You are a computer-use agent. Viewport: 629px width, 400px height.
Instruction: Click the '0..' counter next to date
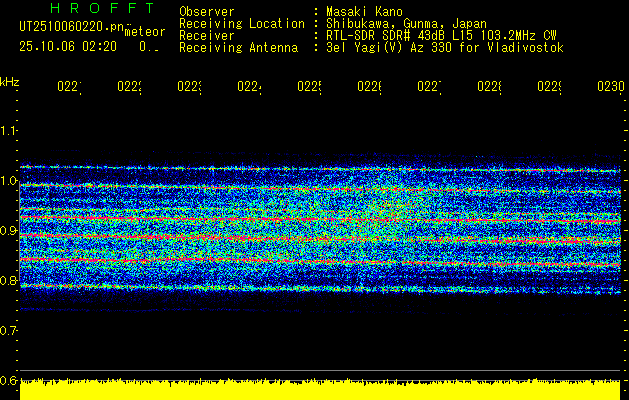tap(149, 47)
